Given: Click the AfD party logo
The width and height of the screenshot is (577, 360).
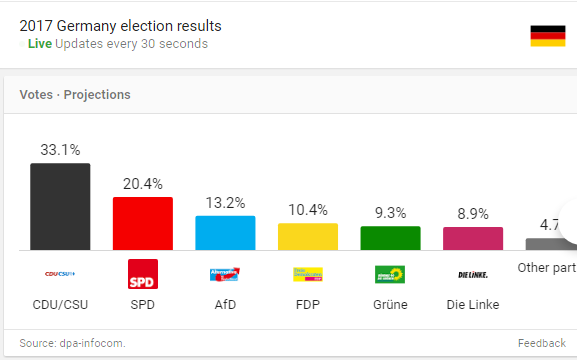Looking at the screenshot, I should click(x=225, y=274).
